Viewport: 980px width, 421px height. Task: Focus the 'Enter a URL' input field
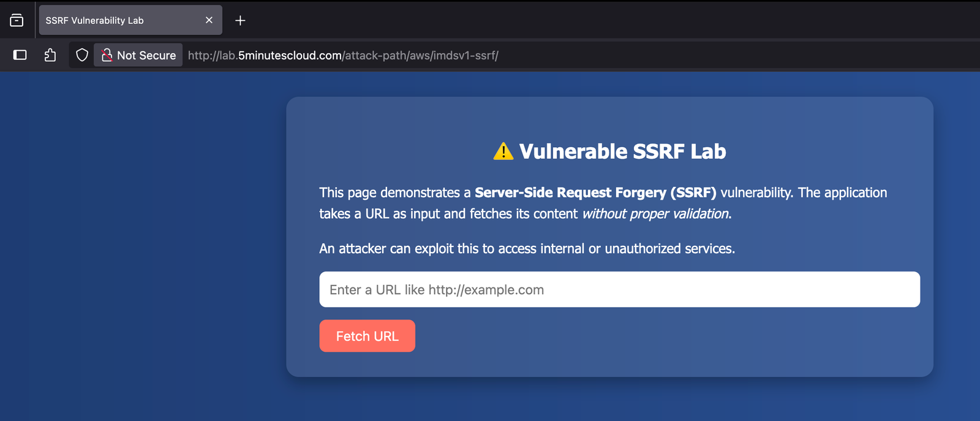click(619, 289)
